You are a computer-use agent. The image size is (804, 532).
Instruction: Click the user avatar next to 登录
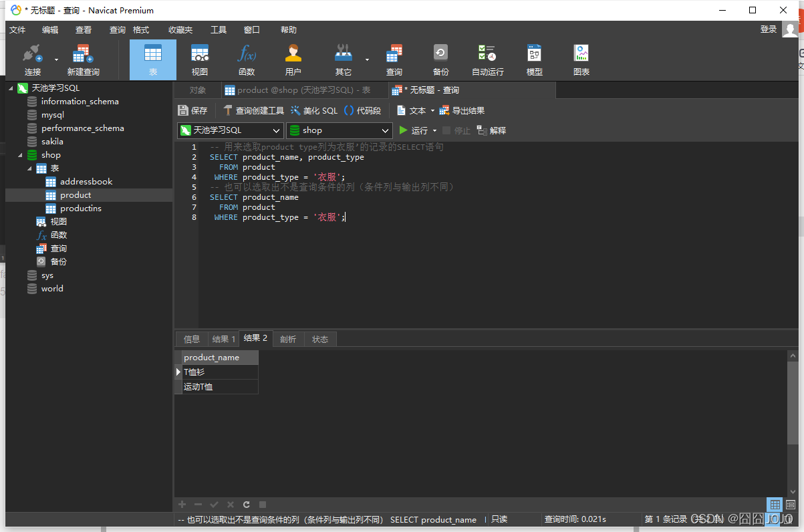(790, 29)
